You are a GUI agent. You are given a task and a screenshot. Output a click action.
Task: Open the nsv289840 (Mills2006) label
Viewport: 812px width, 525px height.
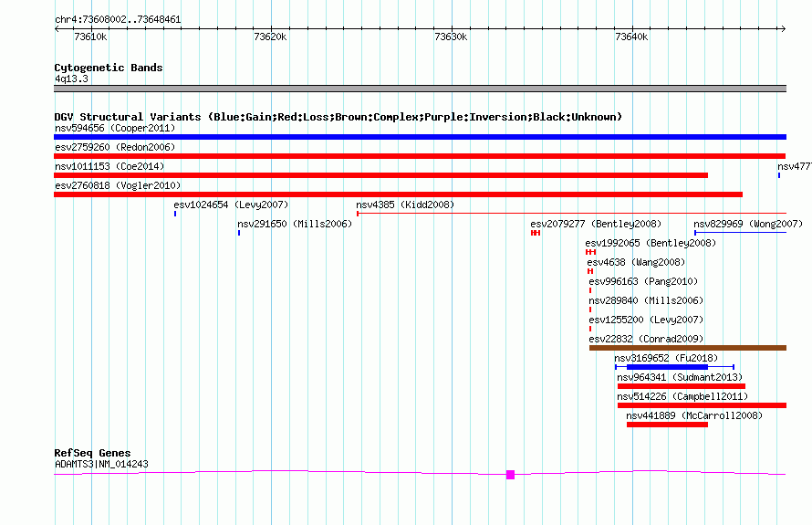646,300
